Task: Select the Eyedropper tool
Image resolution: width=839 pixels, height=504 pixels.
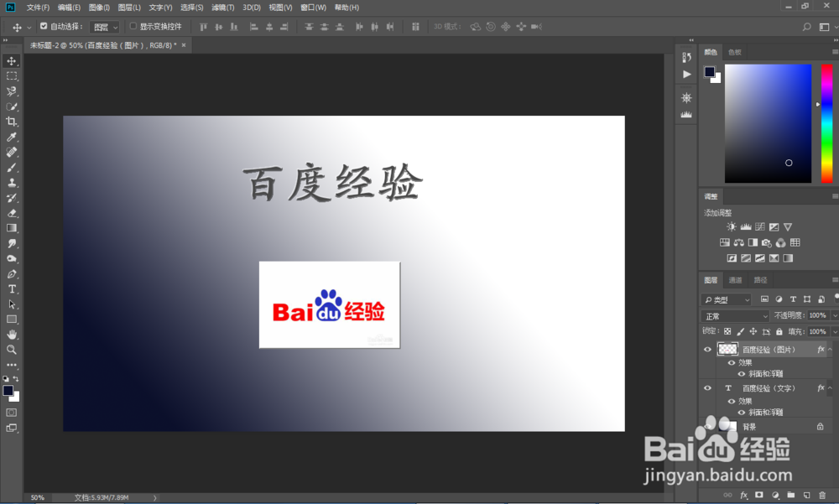Action: (11, 137)
